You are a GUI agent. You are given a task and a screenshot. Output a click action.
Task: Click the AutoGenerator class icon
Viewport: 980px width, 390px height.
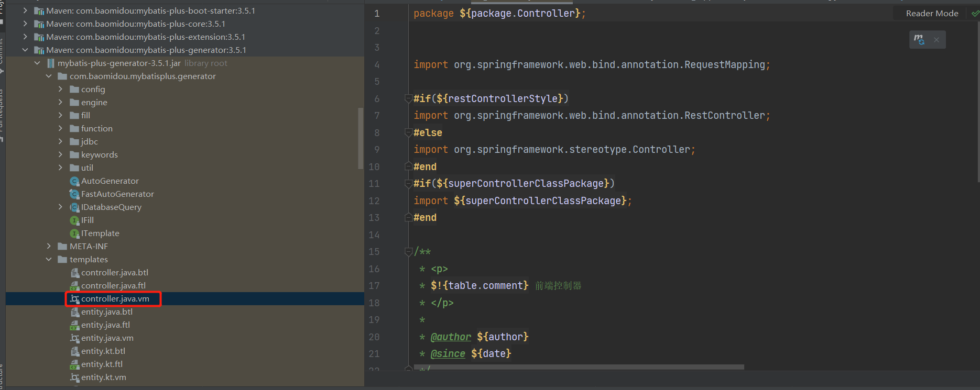point(74,181)
